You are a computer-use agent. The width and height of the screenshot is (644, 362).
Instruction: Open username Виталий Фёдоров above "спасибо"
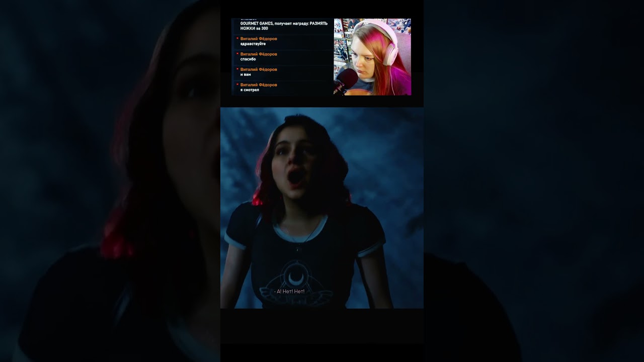click(x=259, y=54)
